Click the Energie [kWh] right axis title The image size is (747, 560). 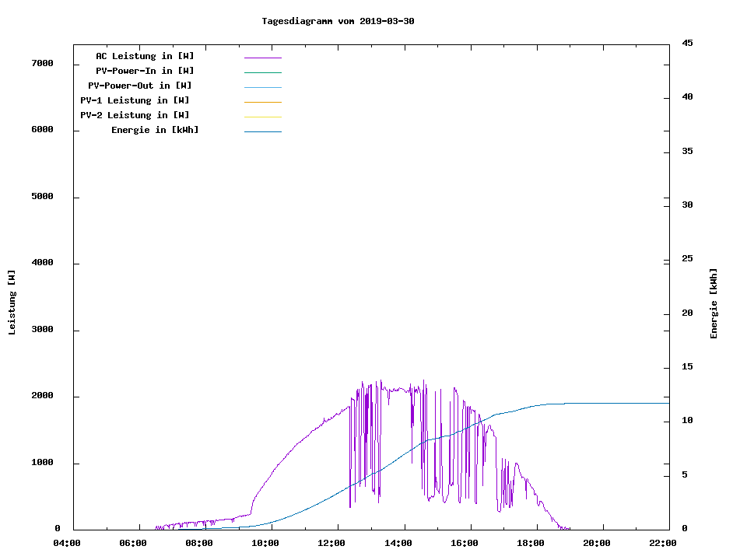point(714,303)
